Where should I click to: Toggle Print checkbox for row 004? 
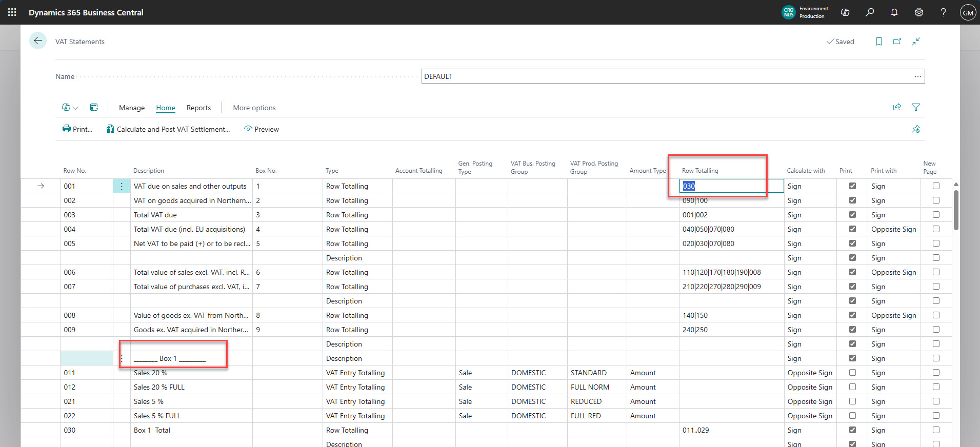(852, 229)
